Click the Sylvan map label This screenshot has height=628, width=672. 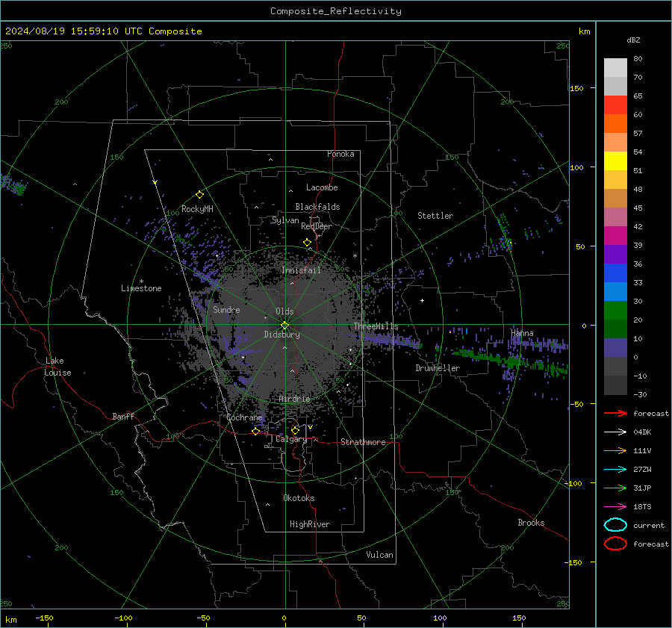[x=285, y=220]
